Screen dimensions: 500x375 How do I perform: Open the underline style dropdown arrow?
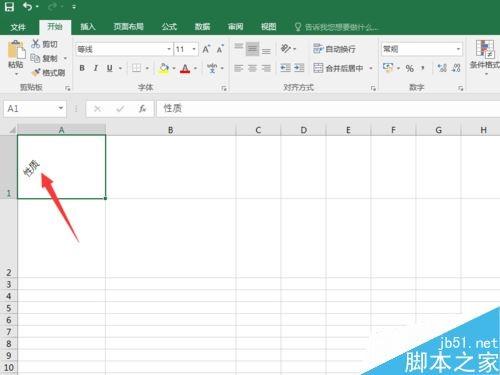tap(120, 68)
